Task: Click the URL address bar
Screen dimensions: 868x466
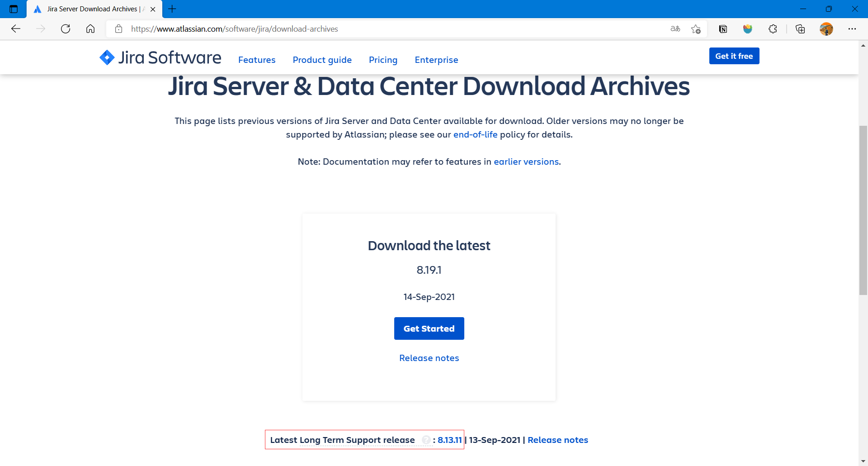Action: point(389,29)
